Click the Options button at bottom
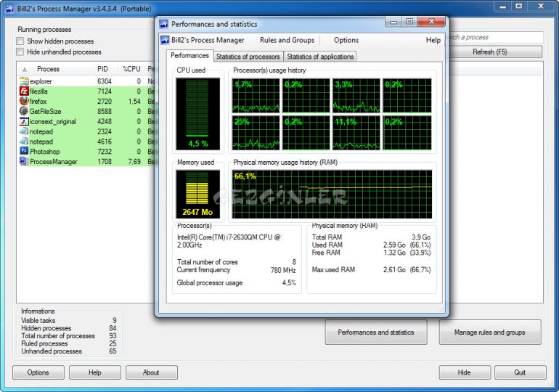Image resolution: width=559 pixels, height=392 pixels. (38, 372)
